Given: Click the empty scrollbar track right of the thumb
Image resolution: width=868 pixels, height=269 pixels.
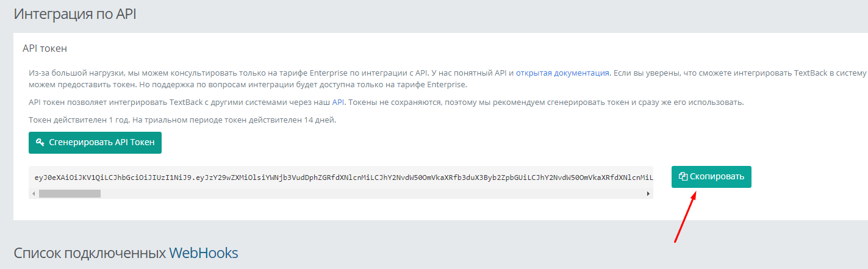Looking at the screenshot, I should tap(366, 193).
